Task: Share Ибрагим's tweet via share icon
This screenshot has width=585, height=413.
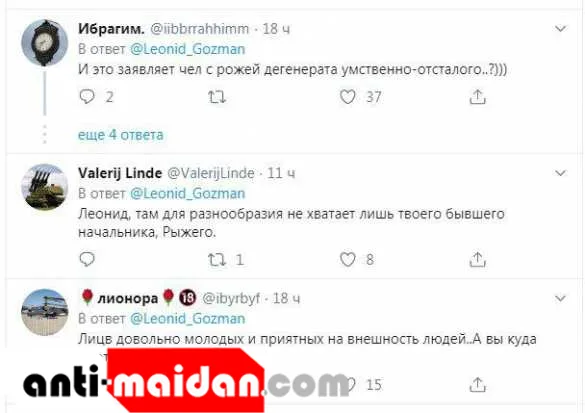Action: pyautogui.click(x=478, y=97)
